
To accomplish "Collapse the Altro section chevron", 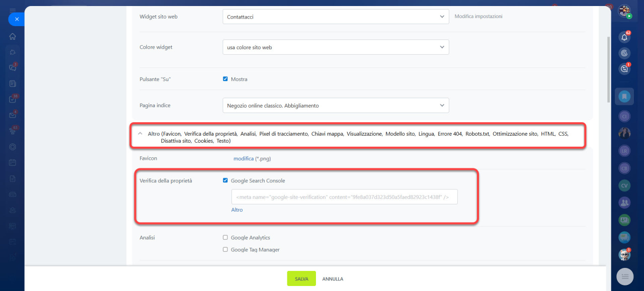I will pyautogui.click(x=140, y=134).
